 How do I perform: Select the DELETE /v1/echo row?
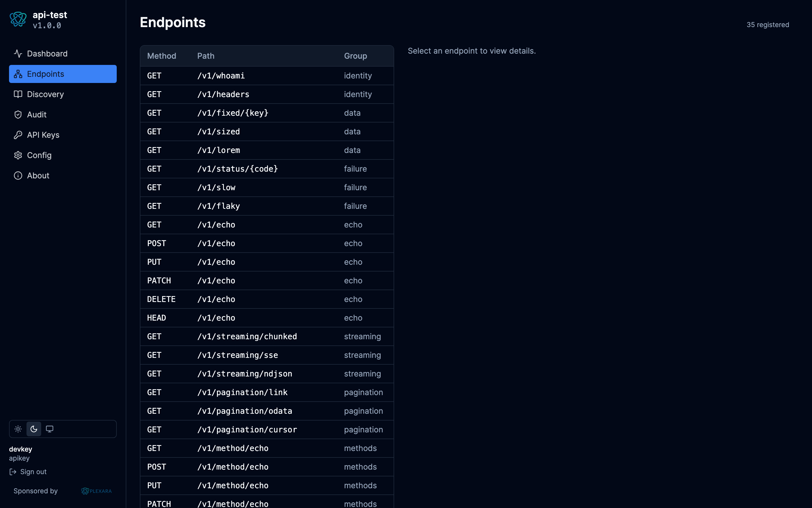coord(267,299)
